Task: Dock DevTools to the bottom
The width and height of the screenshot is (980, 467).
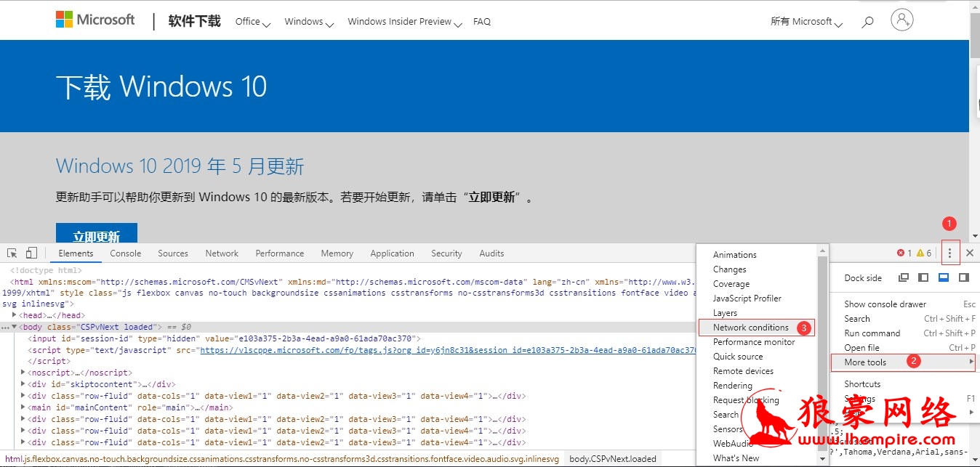Action: pyautogui.click(x=944, y=277)
